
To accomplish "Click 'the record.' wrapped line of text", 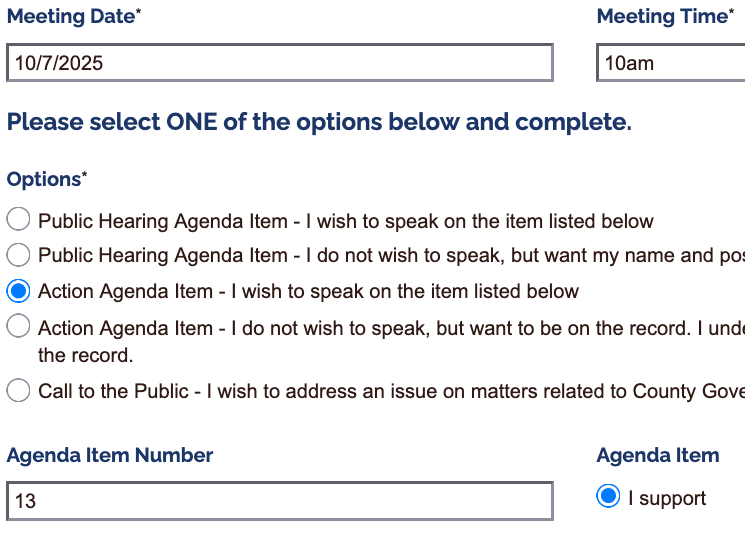I will tap(85, 355).
